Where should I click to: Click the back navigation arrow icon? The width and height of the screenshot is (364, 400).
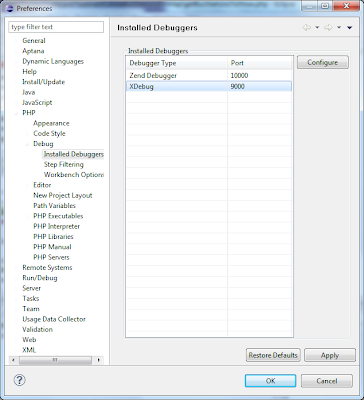306,28
